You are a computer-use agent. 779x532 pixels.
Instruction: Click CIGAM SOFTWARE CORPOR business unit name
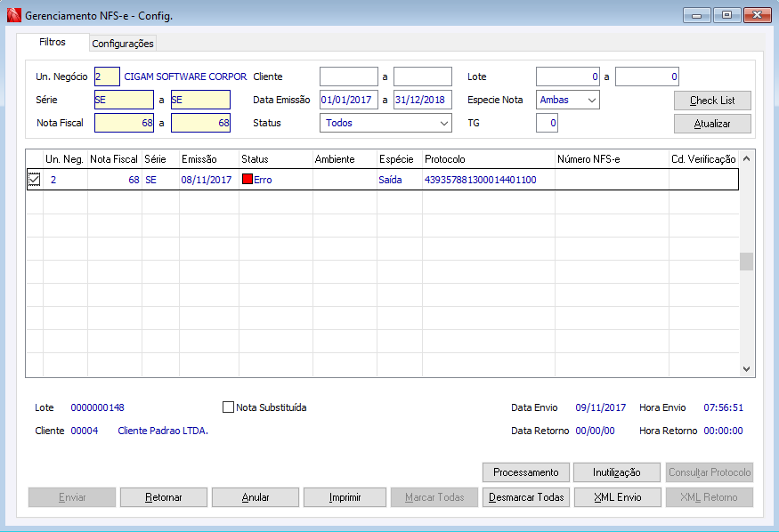coord(185,77)
